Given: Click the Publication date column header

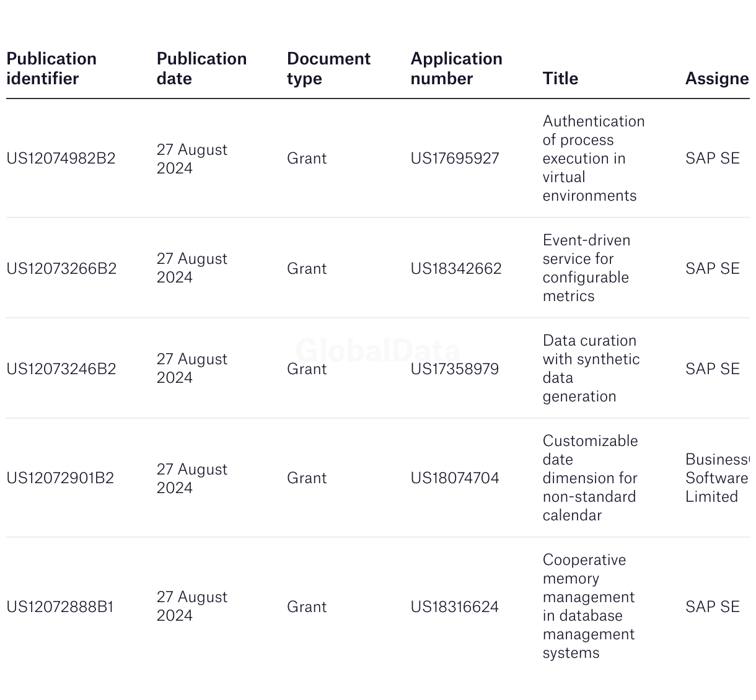Looking at the screenshot, I should (x=201, y=68).
